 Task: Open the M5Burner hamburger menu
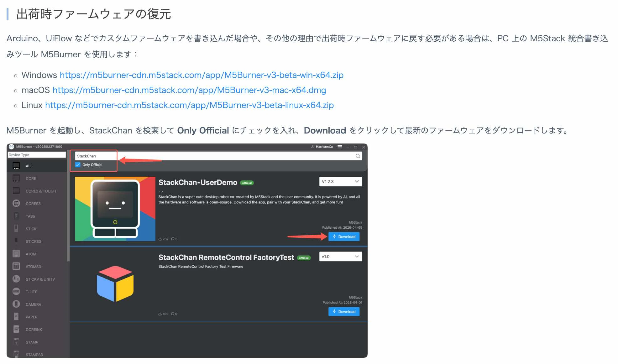(x=340, y=147)
